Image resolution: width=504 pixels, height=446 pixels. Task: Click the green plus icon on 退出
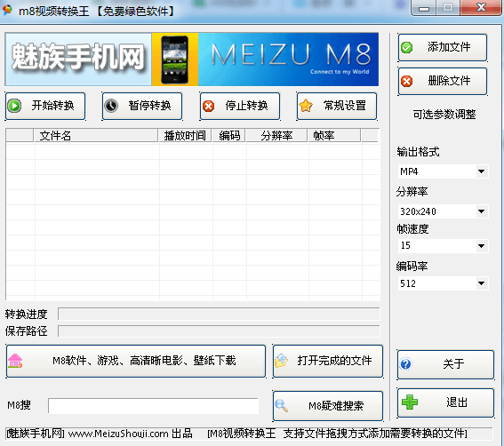coord(410,402)
